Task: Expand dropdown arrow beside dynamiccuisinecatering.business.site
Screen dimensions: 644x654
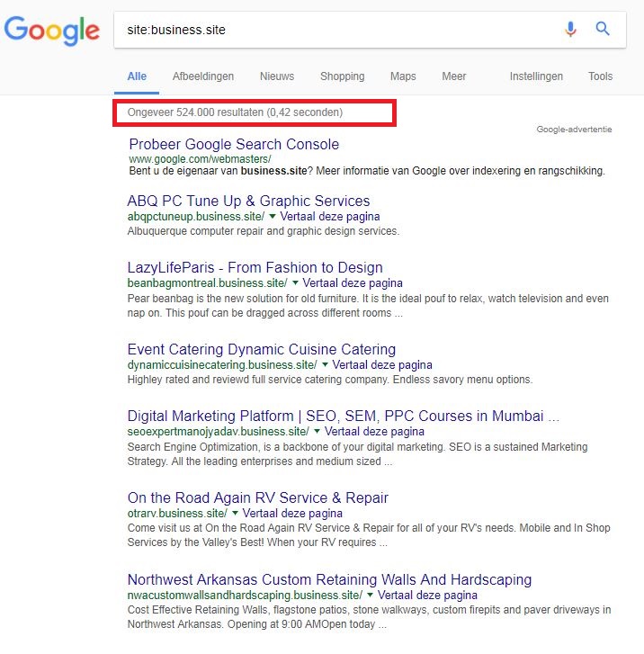Action: (325, 364)
